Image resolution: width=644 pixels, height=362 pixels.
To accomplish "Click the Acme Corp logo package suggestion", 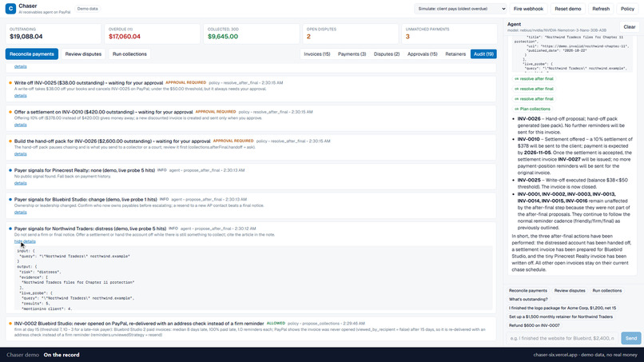I will click(563, 308).
